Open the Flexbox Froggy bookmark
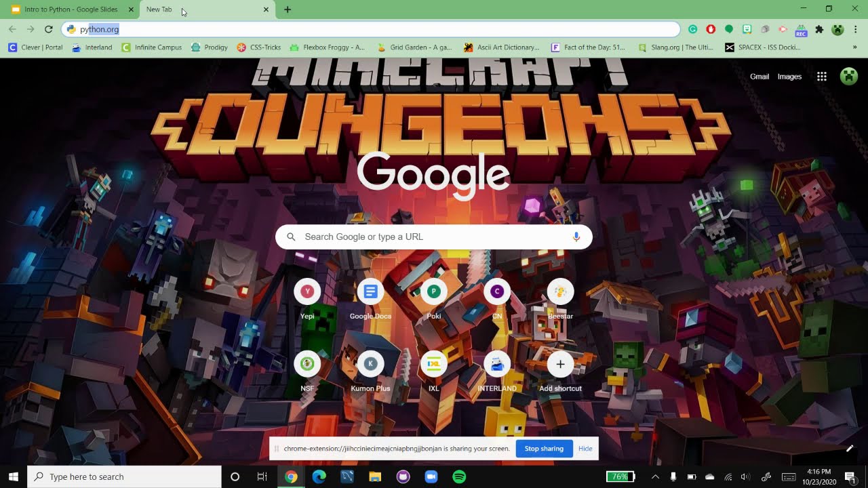 pos(328,47)
